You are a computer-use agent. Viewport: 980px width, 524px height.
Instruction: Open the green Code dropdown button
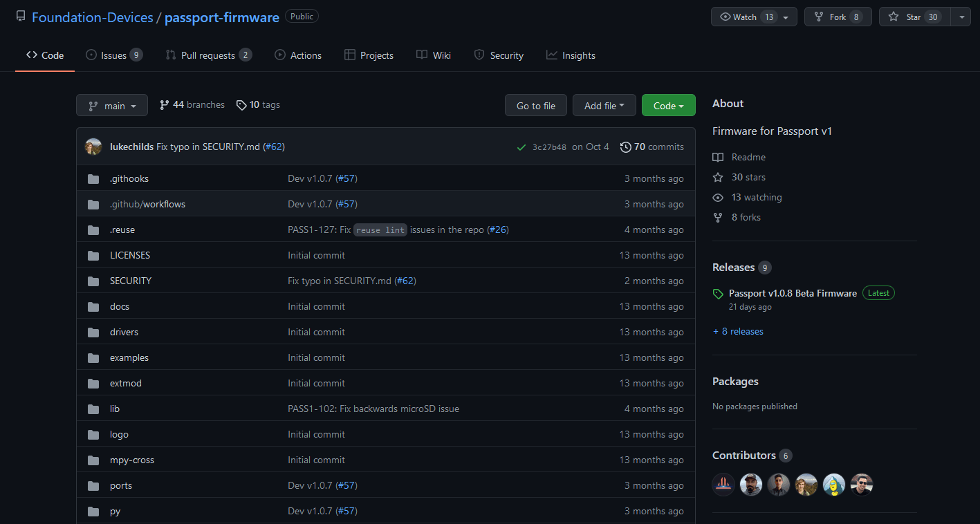(669, 106)
